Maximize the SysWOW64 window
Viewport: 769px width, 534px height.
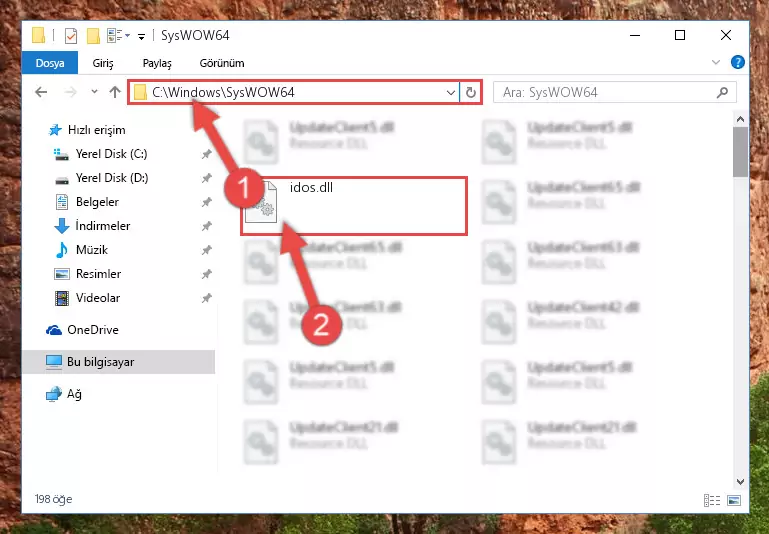coord(680,35)
